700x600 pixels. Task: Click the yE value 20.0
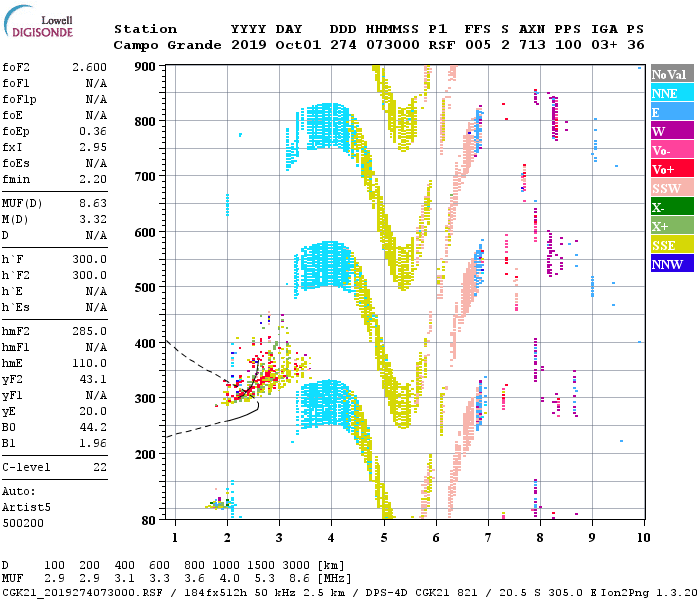coord(93,412)
